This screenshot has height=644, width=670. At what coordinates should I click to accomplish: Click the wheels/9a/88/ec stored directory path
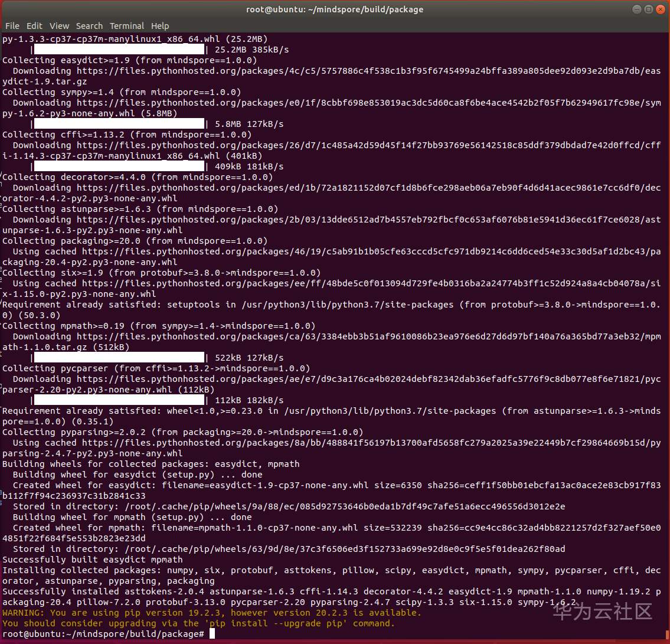click(x=345, y=506)
